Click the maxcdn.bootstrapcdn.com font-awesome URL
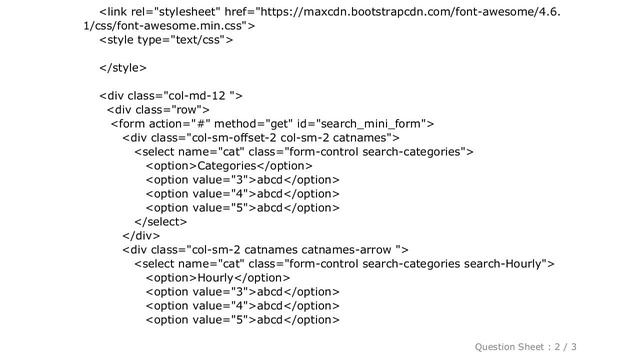The width and height of the screenshot is (640, 360). pos(410,11)
